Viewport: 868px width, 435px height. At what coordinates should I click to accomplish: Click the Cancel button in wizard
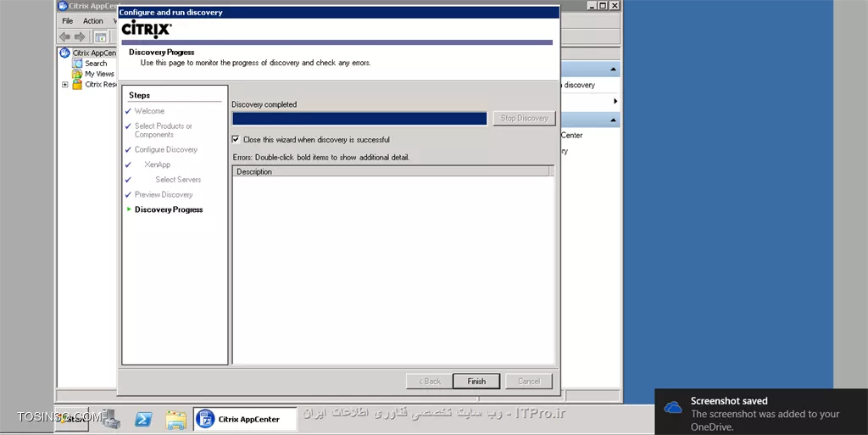pyautogui.click(x=529, y=382)
